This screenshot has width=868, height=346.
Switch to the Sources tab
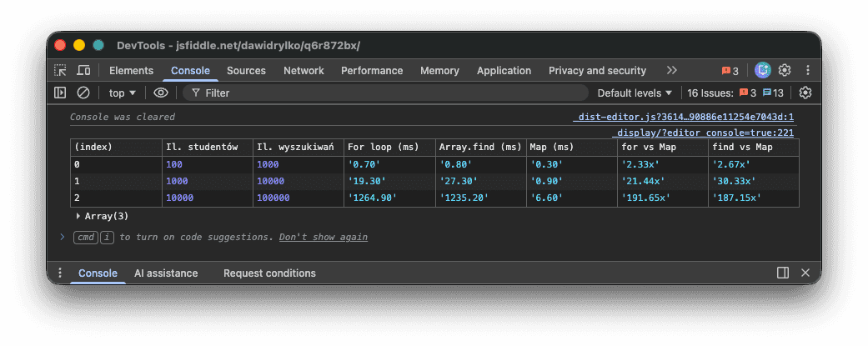click(x=246, y=71)
